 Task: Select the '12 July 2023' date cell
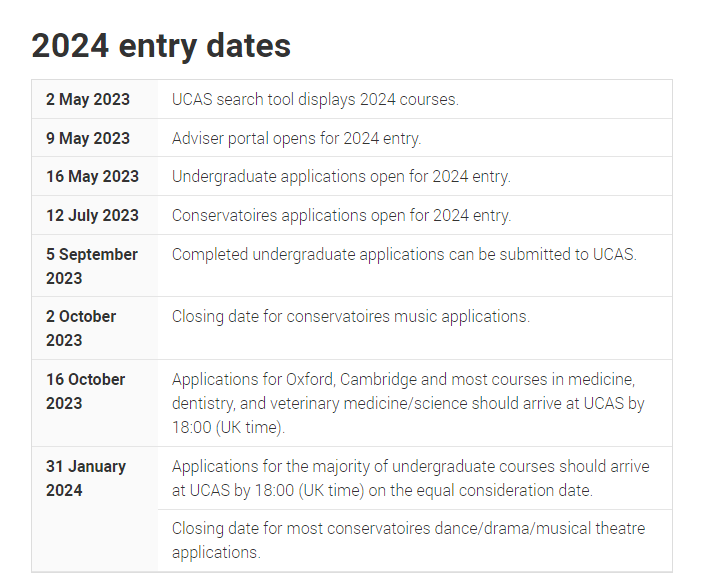(92, 215)
